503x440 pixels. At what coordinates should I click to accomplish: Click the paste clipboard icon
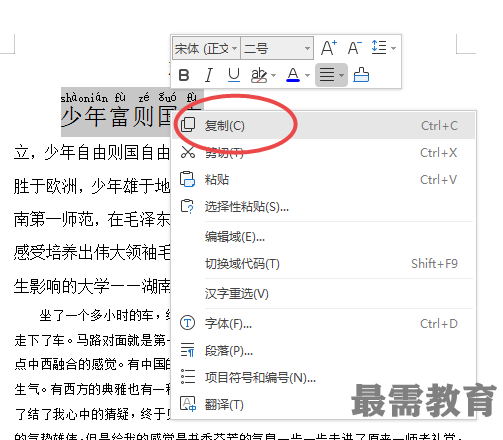[x=187, y=179]
